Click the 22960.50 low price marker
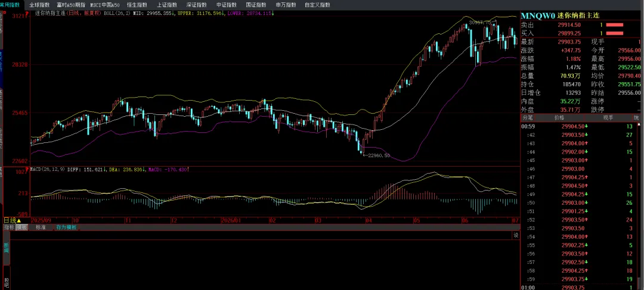Screen dimensions: 644x290 coord(379,156)
